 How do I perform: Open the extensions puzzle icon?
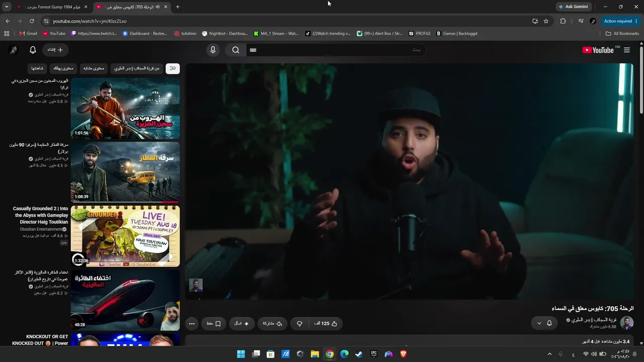[x=563, y=21]
